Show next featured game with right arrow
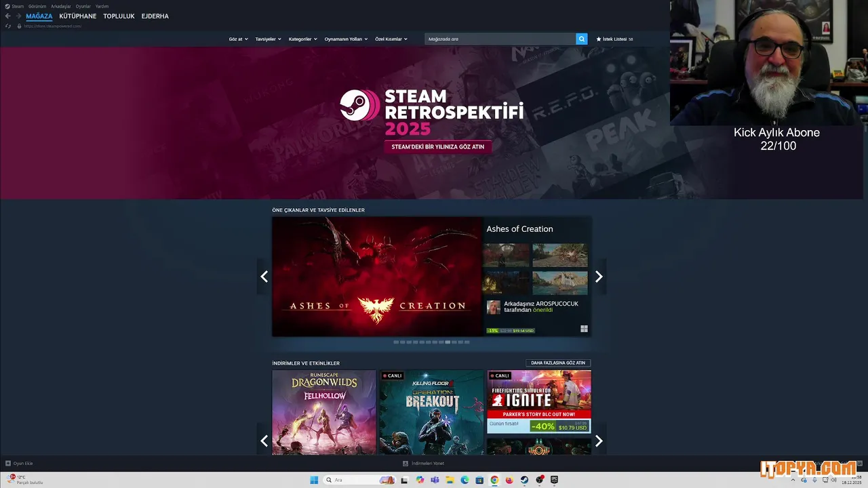Screen dimensions: 868x488 click(x=599, y=277)
